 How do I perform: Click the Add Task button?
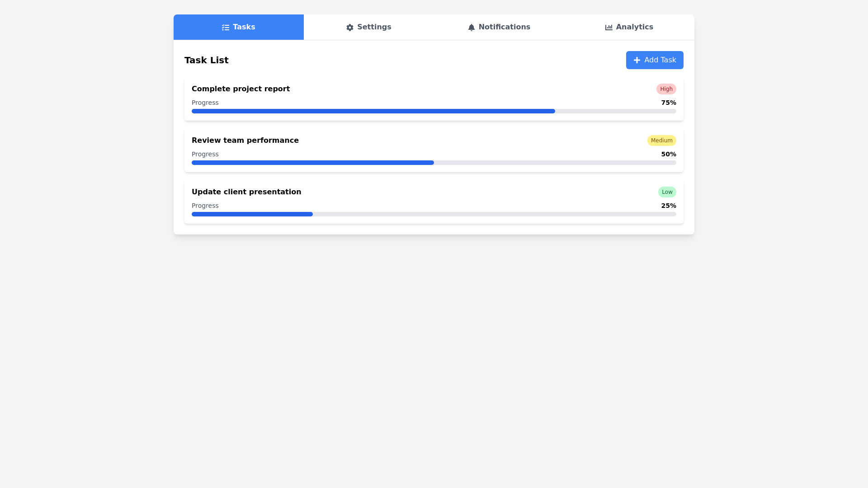click(x=655, y=60)
